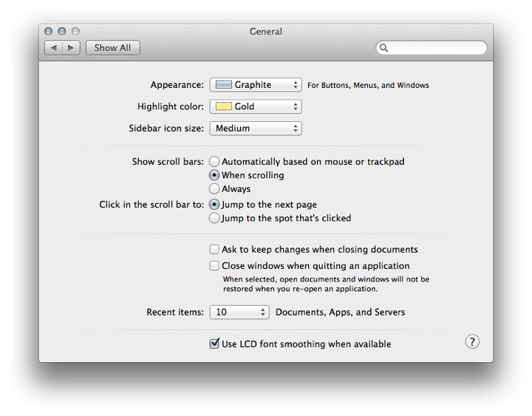
Task: Open help with the question mark button
Action: pyautogui.click(x=472, y=341)
